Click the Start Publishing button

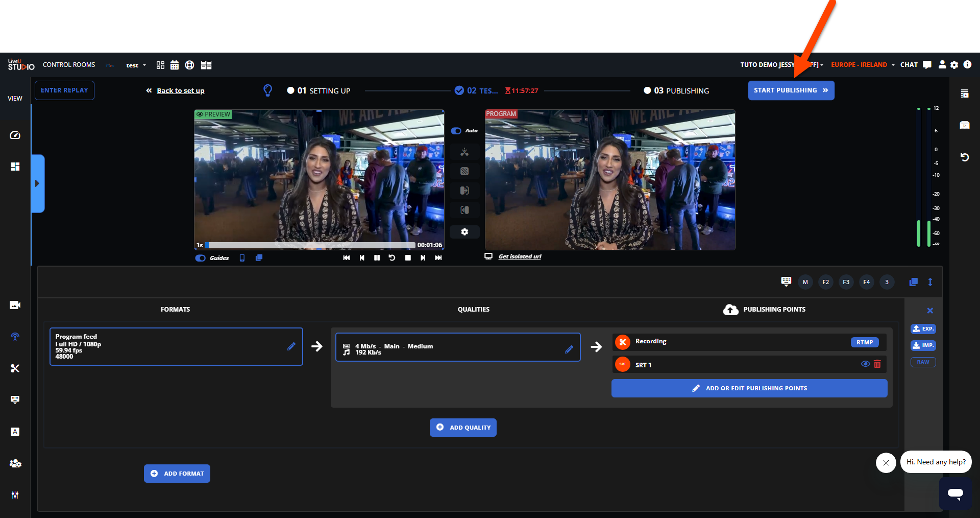791,90
